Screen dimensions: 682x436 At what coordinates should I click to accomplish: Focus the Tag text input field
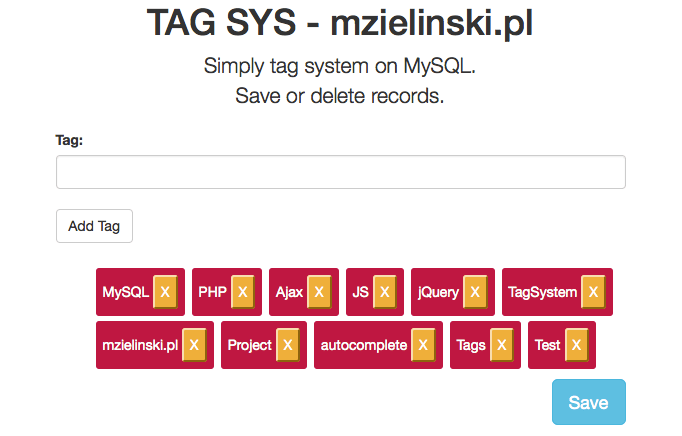pos(341,172)
